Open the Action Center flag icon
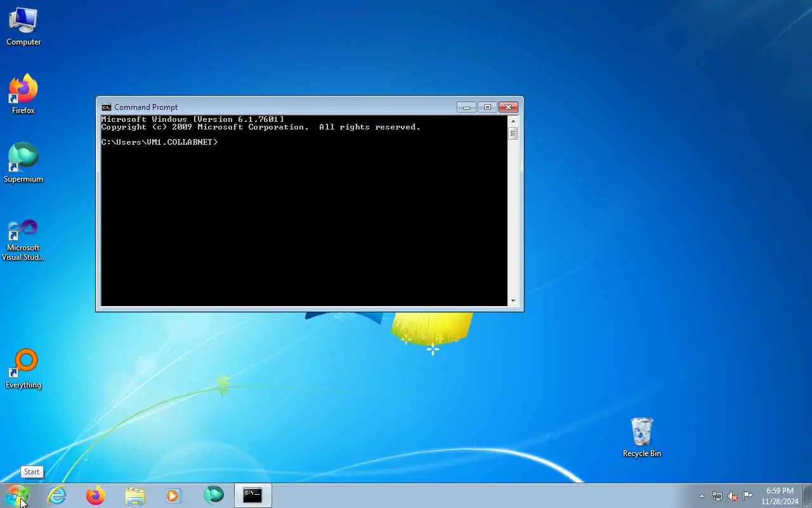Screen dimensions: 812x508 pos(748,496)
